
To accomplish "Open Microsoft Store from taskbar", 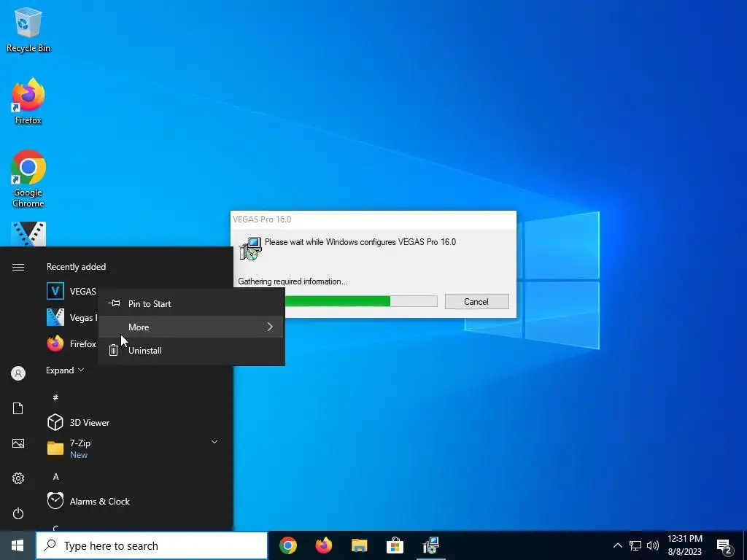I will (x=395, y=545).
